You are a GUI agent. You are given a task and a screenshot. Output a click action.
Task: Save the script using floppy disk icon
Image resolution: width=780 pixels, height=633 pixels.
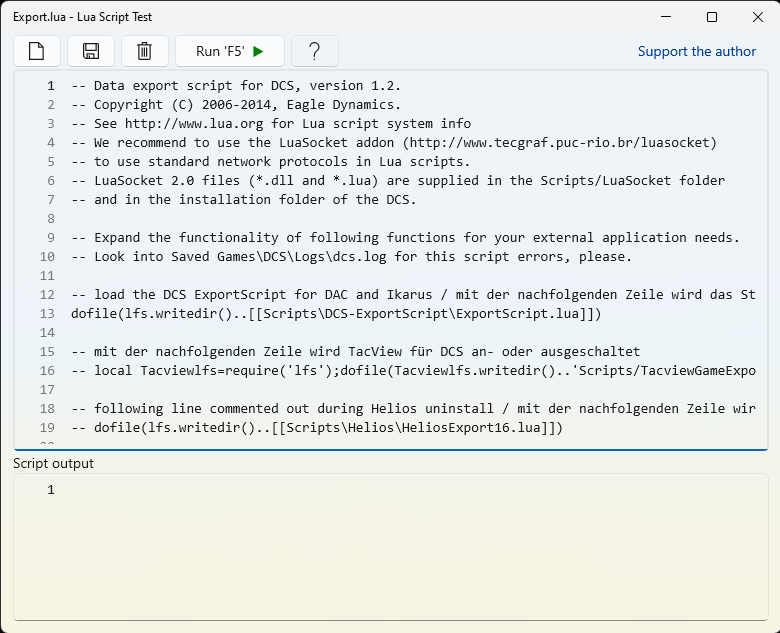[x=91, y=51]
